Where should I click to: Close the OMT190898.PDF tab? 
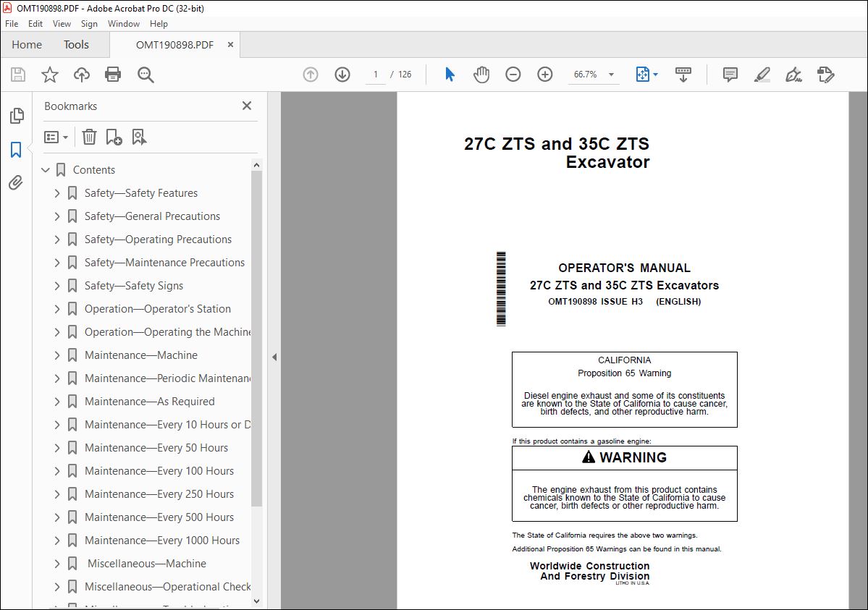[x=230, y=45]
